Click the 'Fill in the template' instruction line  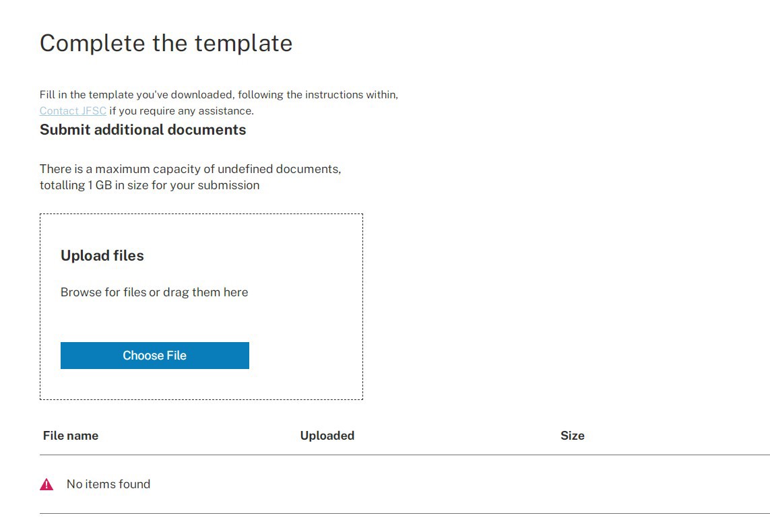pyautogui.click(x=219, y=95)
